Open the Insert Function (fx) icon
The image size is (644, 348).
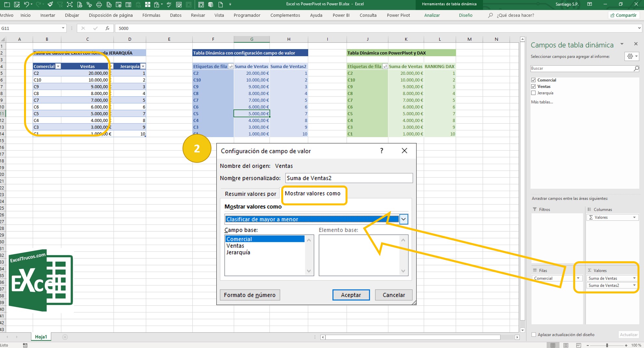tap(107, 28)
